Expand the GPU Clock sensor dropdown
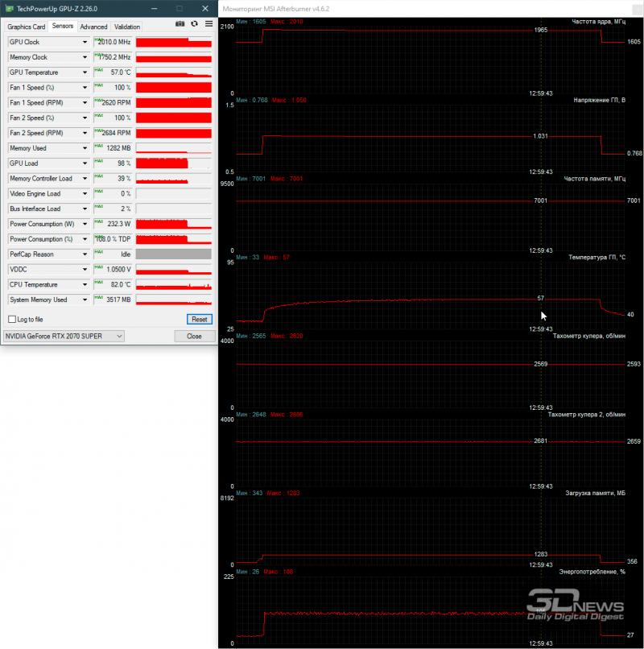Image resolution: width=644 pixels, height=649 pixels. (85, 42)
